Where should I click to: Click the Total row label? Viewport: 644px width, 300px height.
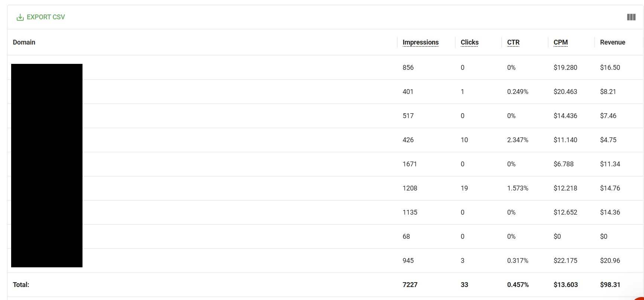pos(21,285)
